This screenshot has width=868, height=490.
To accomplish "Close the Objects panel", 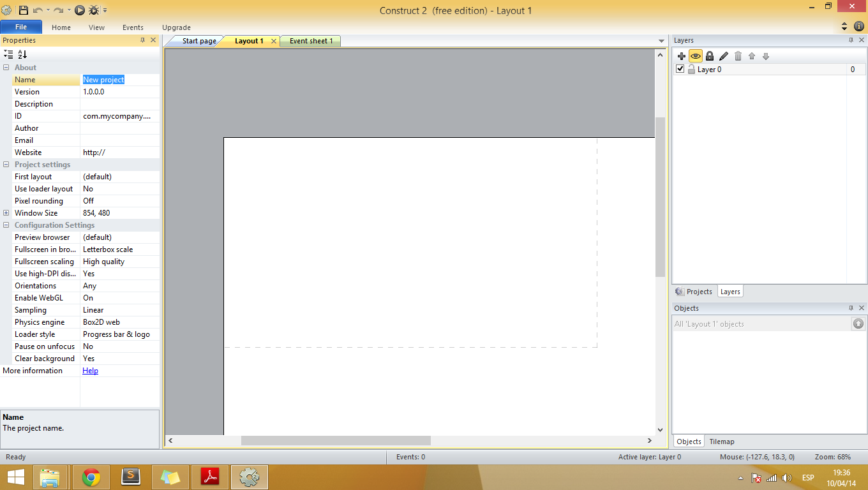I will (x=861, y=308).
